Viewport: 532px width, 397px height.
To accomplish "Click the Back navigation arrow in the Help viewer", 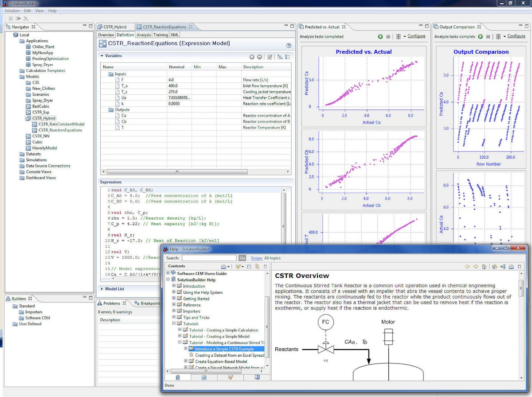I will [467, 266].
